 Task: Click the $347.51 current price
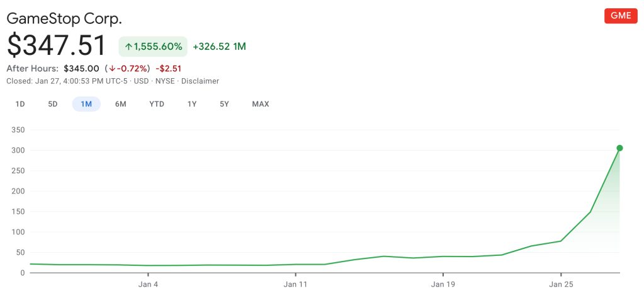57,46
